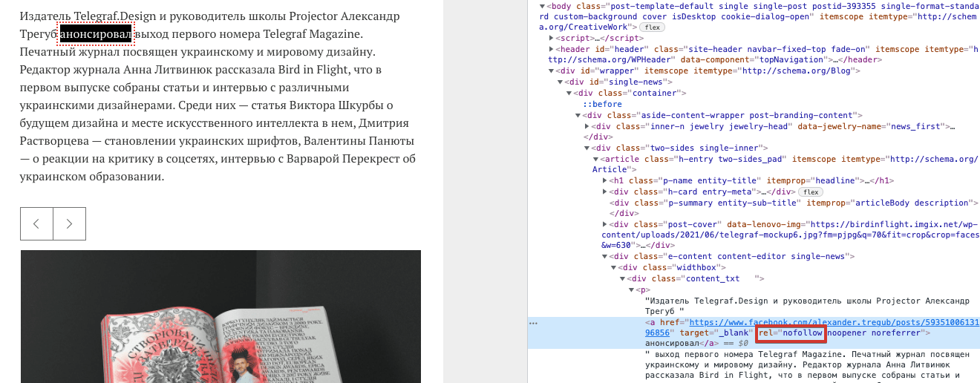The width and height of the screenshot is (980, 383).
Task: Expand the script element node
Action: [551, 38]
